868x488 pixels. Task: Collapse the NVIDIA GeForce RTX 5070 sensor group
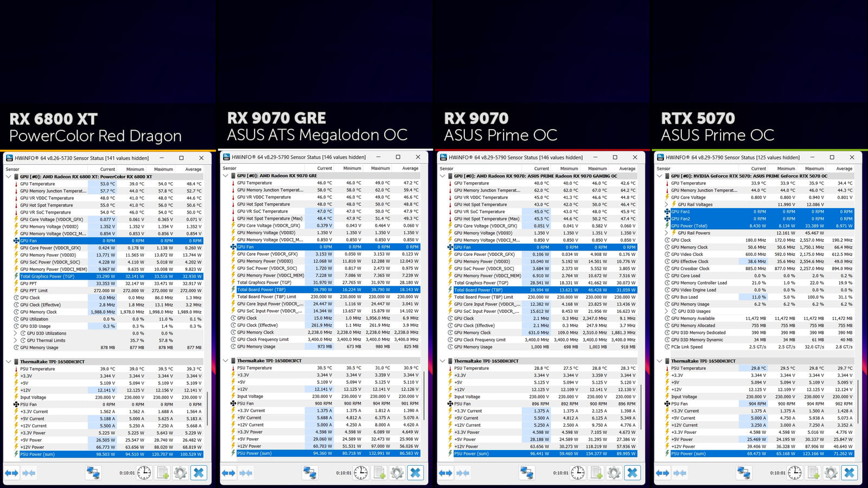click(660, 176)
